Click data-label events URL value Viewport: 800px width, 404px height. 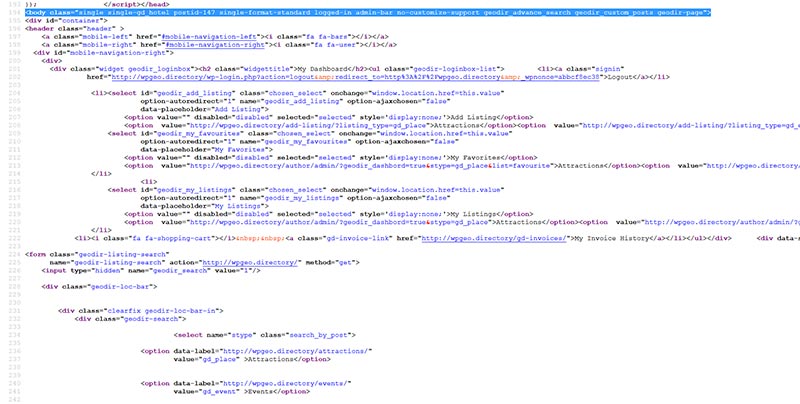[x=287, y=384]
